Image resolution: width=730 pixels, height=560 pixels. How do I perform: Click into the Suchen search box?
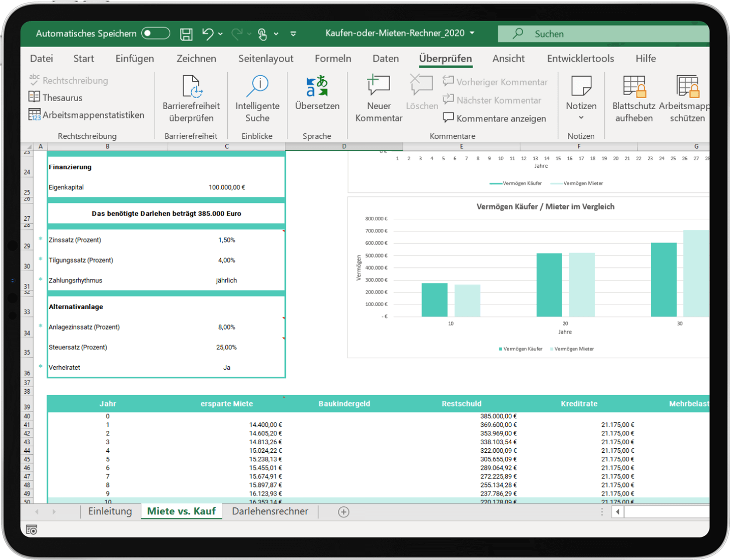603,34
